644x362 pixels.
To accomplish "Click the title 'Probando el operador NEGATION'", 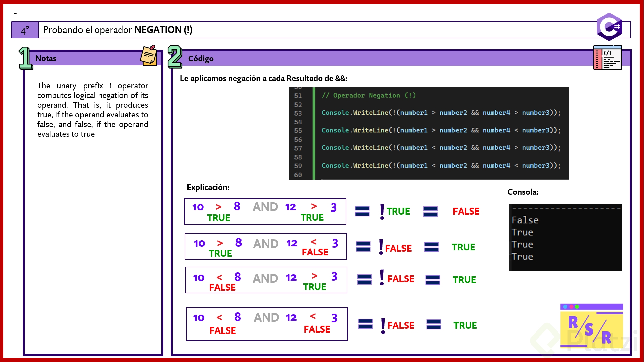I will pyautogui.click(x=117, y=30).
